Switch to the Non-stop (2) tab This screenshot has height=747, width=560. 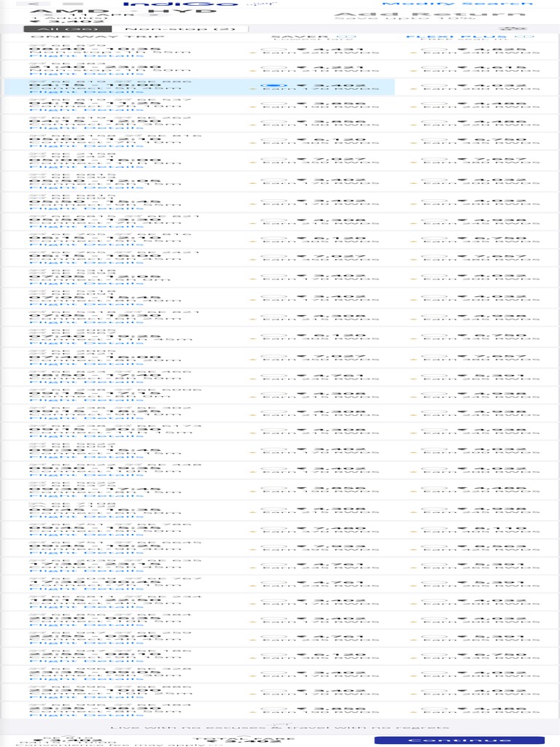tap(180, 29)
